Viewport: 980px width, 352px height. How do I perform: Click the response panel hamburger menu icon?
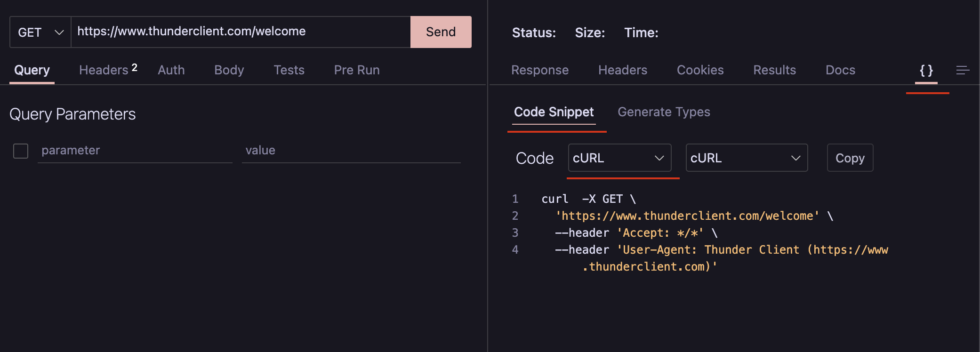pyautogui.click(x=963, y=71)
